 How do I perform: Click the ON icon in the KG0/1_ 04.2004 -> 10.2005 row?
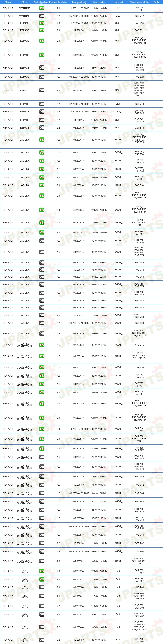(x=42, y=552)
